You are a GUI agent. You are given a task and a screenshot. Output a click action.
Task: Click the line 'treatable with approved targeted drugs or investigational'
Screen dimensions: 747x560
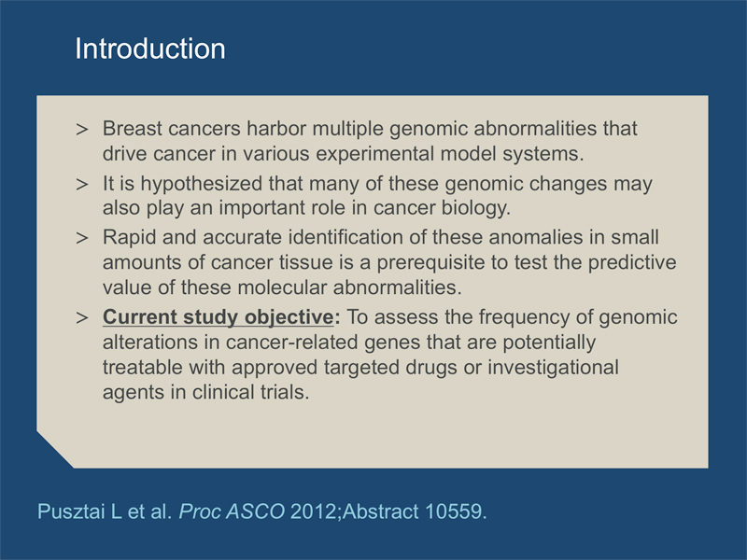point(360,368)
